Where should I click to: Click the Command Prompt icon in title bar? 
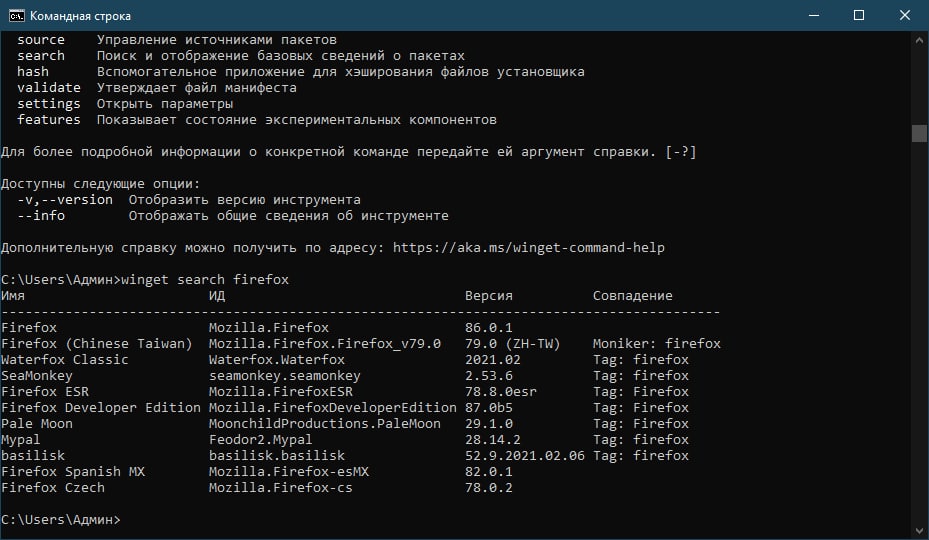[16, 15]
